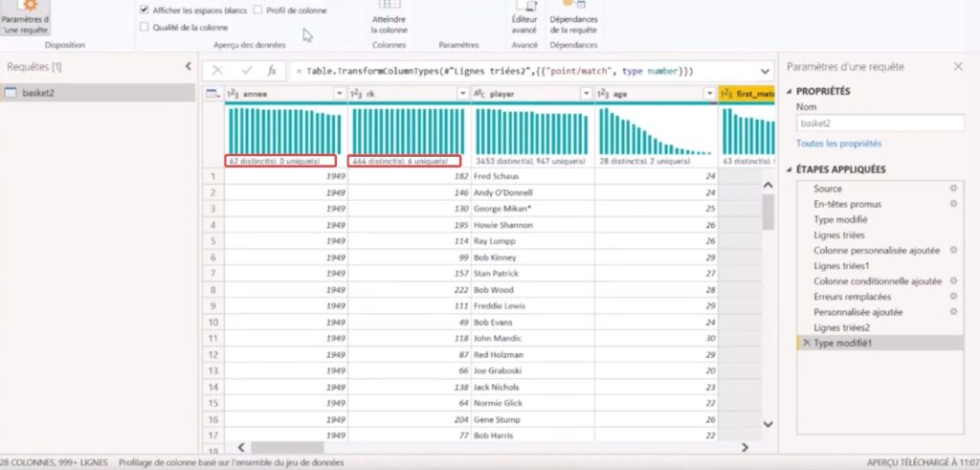This screenshot has height=470, width=980.
Task: Select cell 'Red Holzman'
Action: (532, 354)
